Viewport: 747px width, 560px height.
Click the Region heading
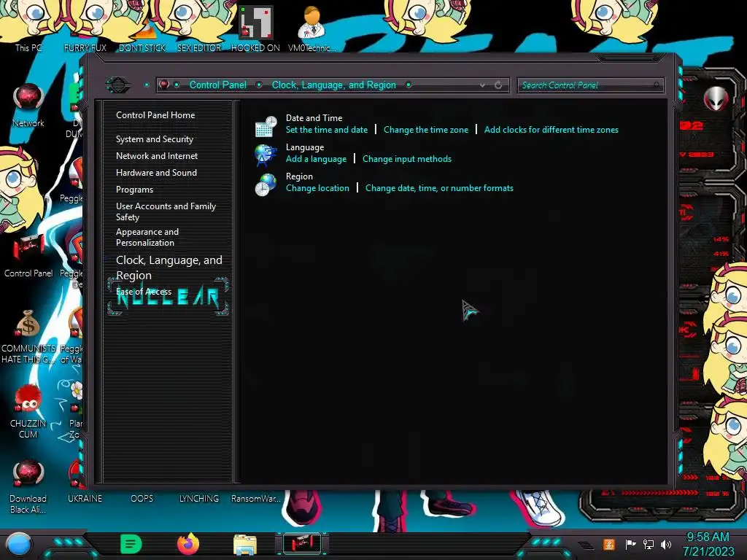299,176
